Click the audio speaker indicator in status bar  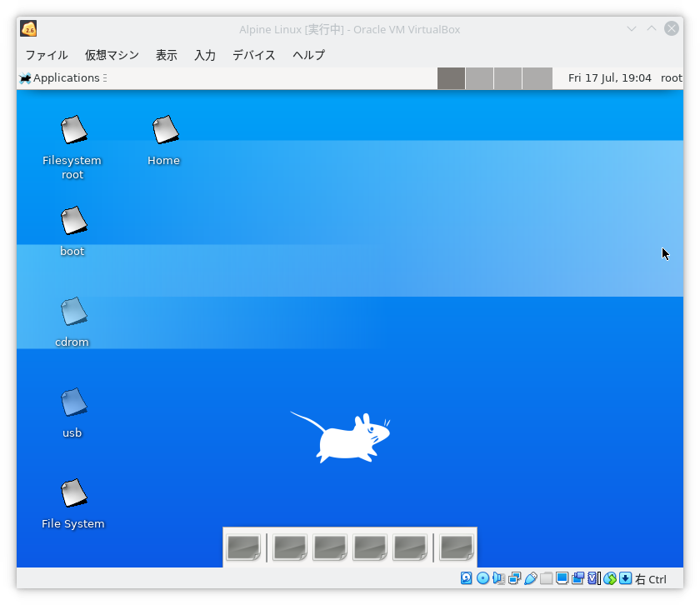click(498, 578)
